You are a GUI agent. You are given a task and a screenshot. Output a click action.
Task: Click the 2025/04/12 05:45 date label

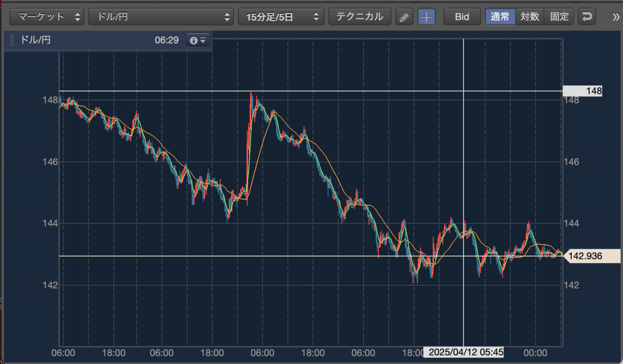466,353
